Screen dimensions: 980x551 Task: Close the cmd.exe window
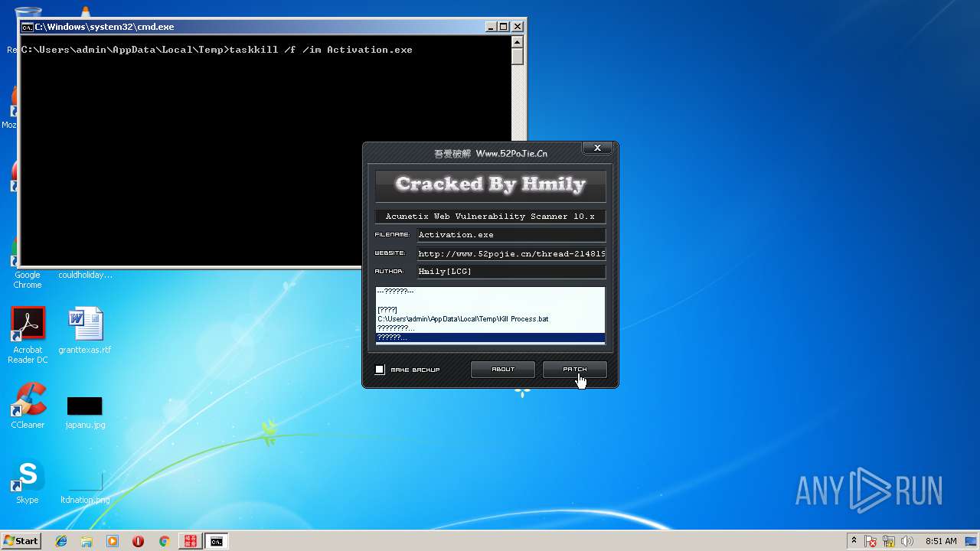(x=517, y=27)
